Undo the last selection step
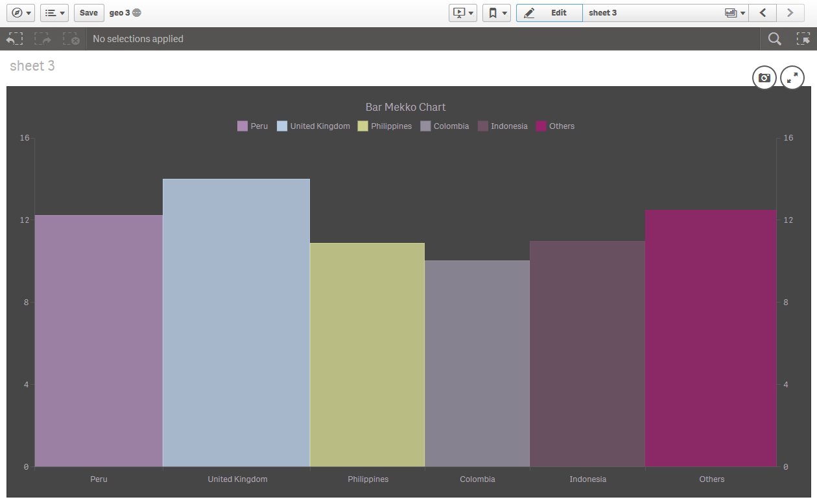This screenshot has height=504, width=817. (x=14, y=38)
